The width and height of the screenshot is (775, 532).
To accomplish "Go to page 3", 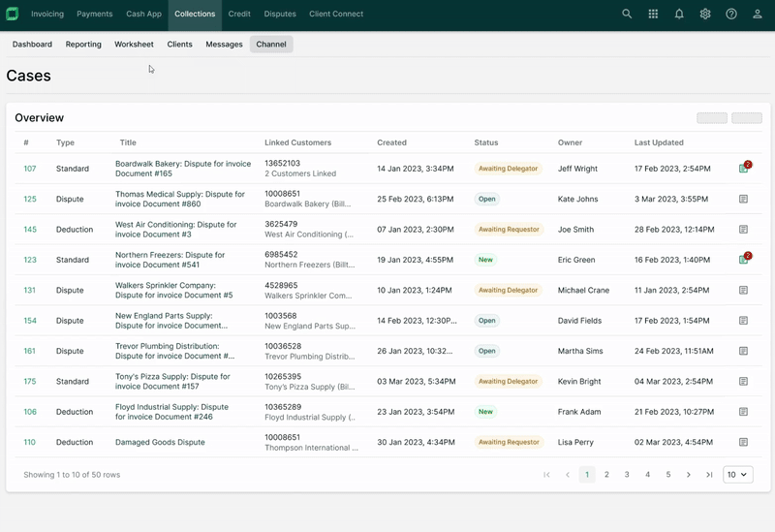I will tap(627, 475).
